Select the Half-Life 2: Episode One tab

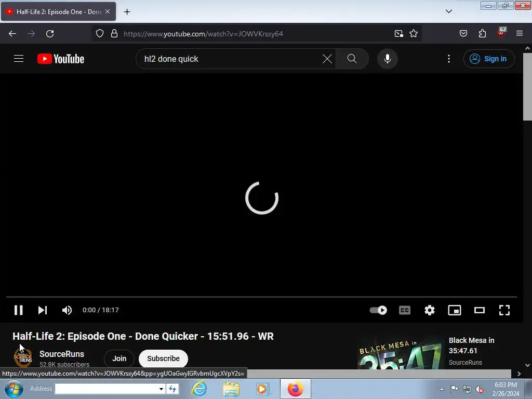click(58, 11)
